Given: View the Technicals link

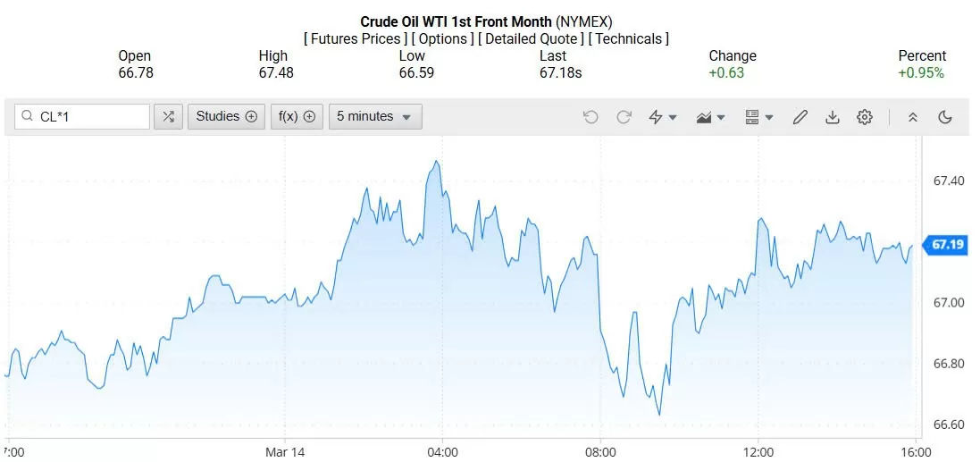Looking at the screenshot, I should (x=629, y=38).
